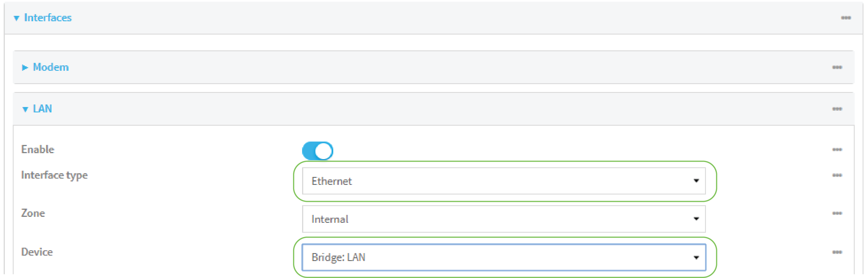The image size is (868, 278).
Task: Click the LAN heading link
Action: pos(43,109)
